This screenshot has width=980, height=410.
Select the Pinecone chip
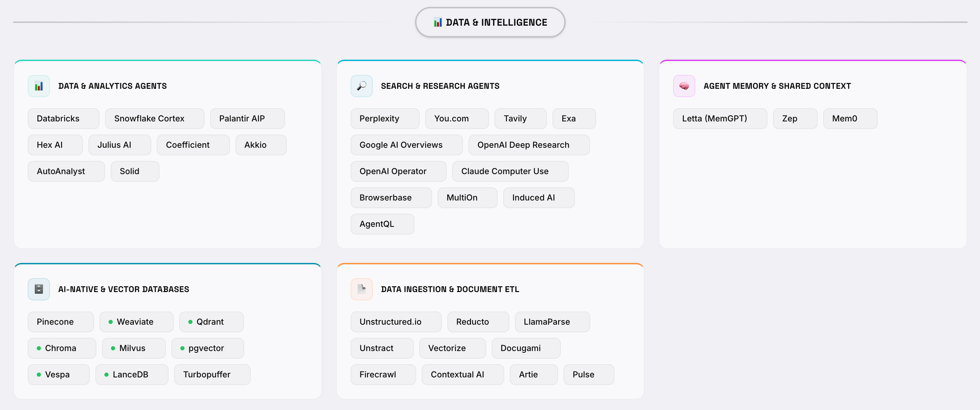pos(60,322)
